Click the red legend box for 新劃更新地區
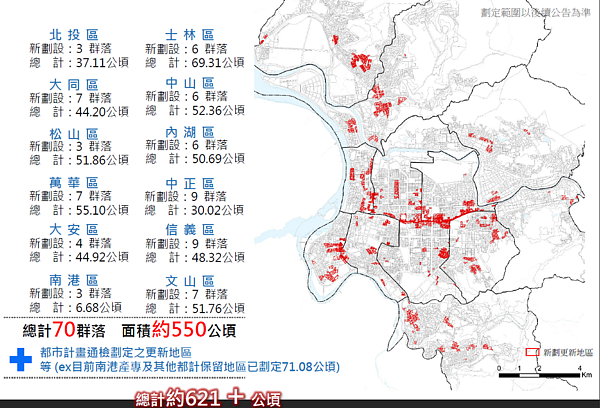The height and width of the screenshot is (408, 600). coord(532,352)
